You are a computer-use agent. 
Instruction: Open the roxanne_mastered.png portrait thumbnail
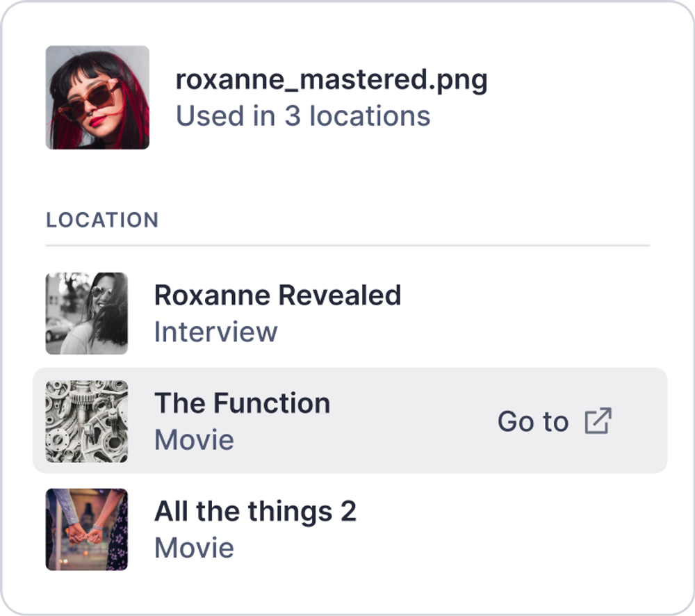point(97,97)
